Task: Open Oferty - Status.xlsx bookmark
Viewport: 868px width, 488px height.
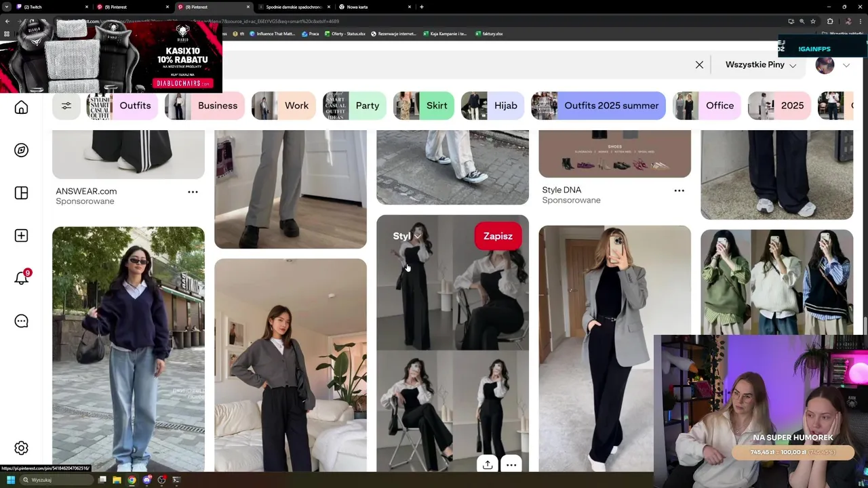Action: (345, 34)
